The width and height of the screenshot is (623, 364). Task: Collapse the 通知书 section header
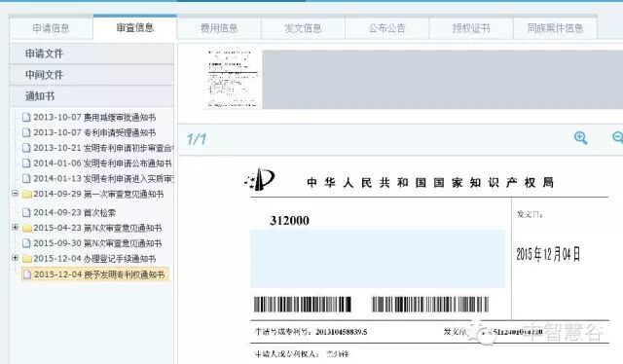point(92,95)
